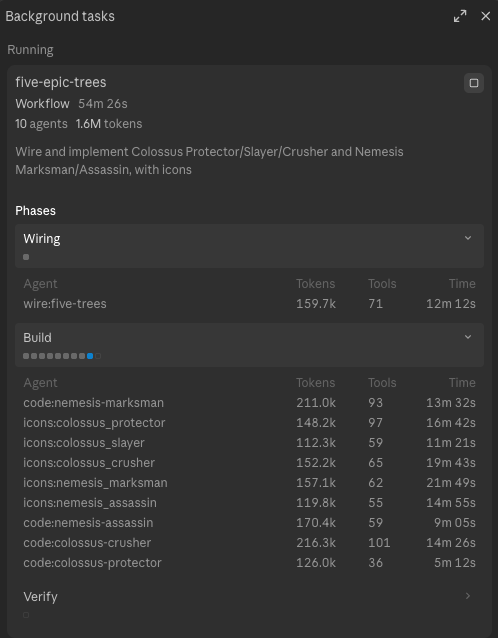Click the Verify phase empty progress square
This screenshot has height=638, width=498.
[26, 615]
